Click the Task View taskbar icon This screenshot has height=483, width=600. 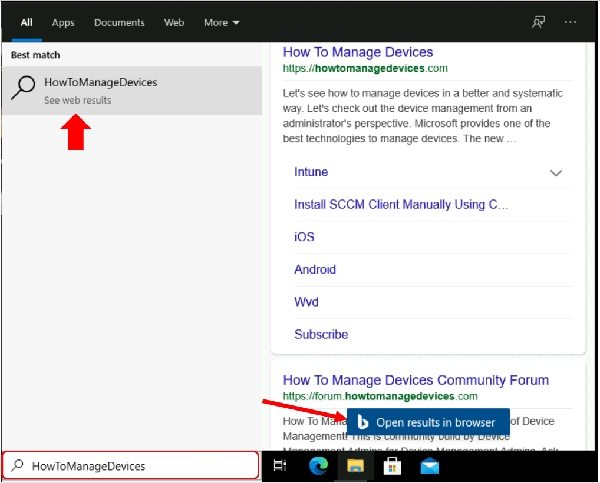click(280, 466)
